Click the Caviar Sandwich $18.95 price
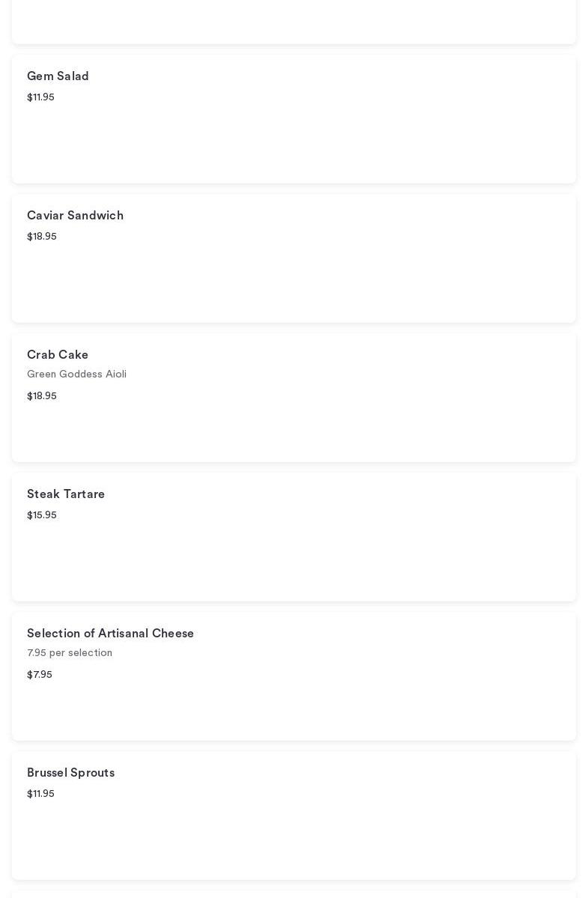Viewport: 588px width, 898px height. (42, 237)
